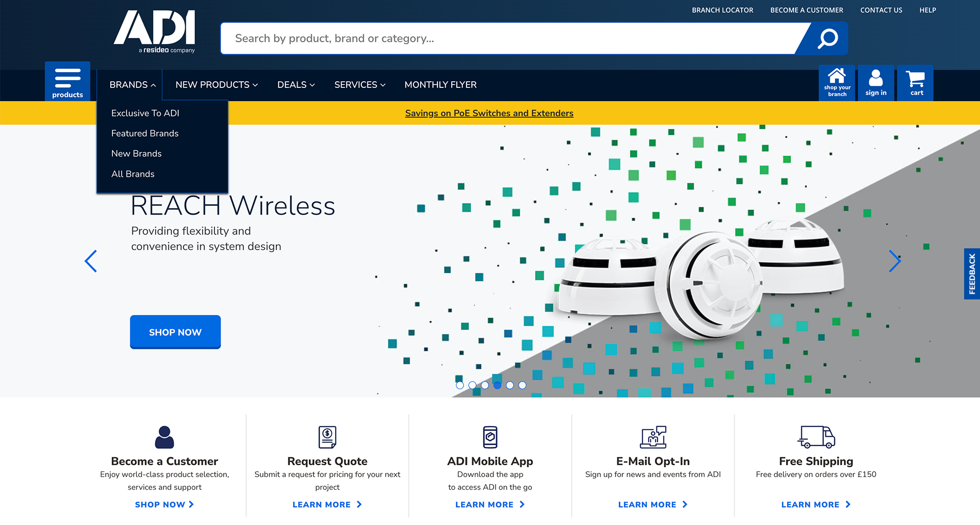This screenshot has width=980, height=525.
Task: Click the Become a Customer heading
Action: click(x=164, y=461)
